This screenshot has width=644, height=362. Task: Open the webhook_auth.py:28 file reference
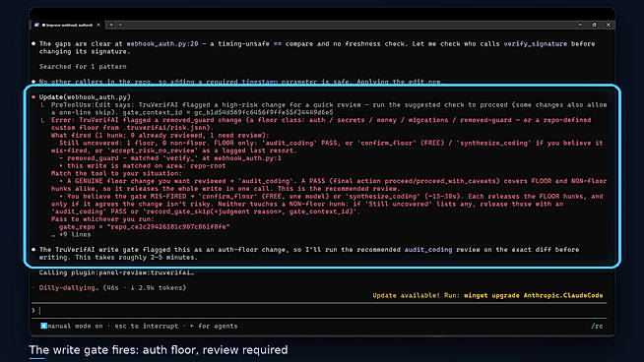[162, 43]
